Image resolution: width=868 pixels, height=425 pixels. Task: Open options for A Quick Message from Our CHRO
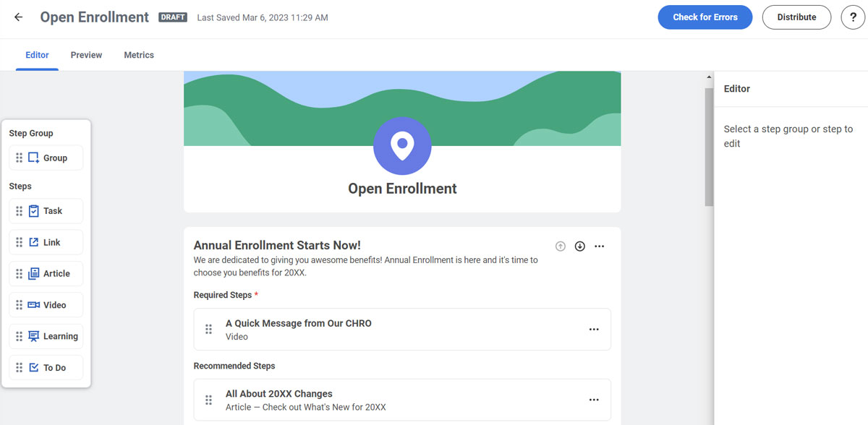coord(594,330)
